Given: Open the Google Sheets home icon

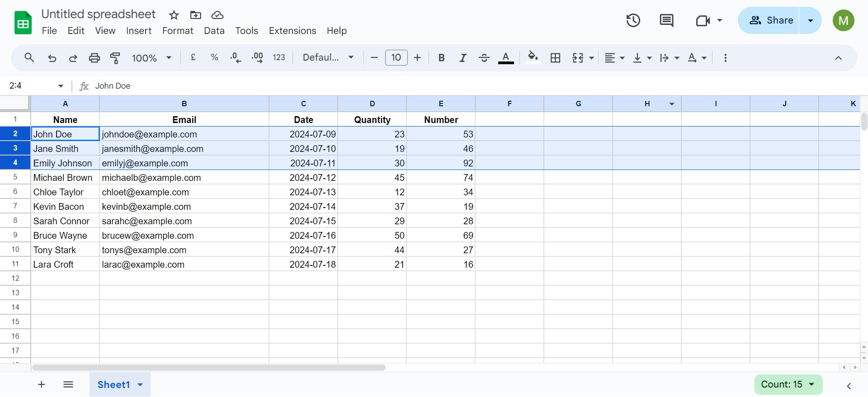Looking at the screenshot, I should pos(23,23).
